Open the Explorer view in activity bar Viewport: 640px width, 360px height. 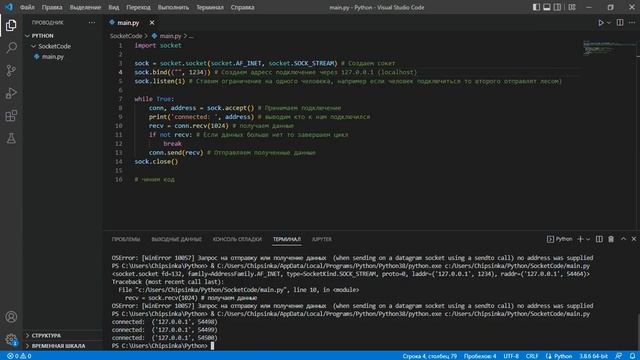[11, 25]
